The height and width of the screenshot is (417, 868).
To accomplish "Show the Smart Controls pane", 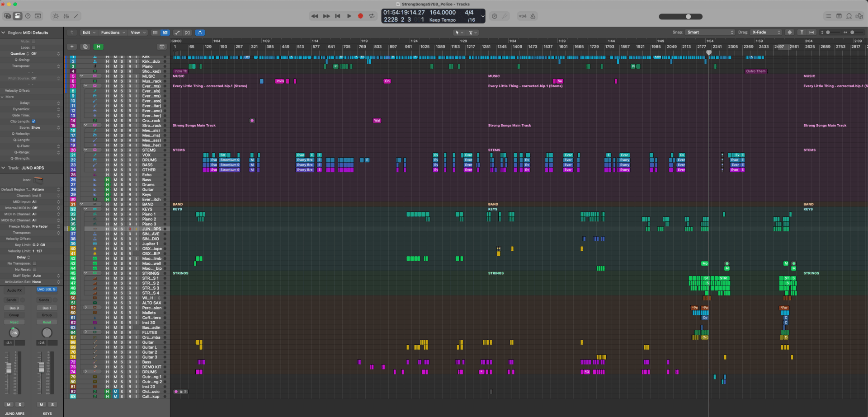I will 56,16.
